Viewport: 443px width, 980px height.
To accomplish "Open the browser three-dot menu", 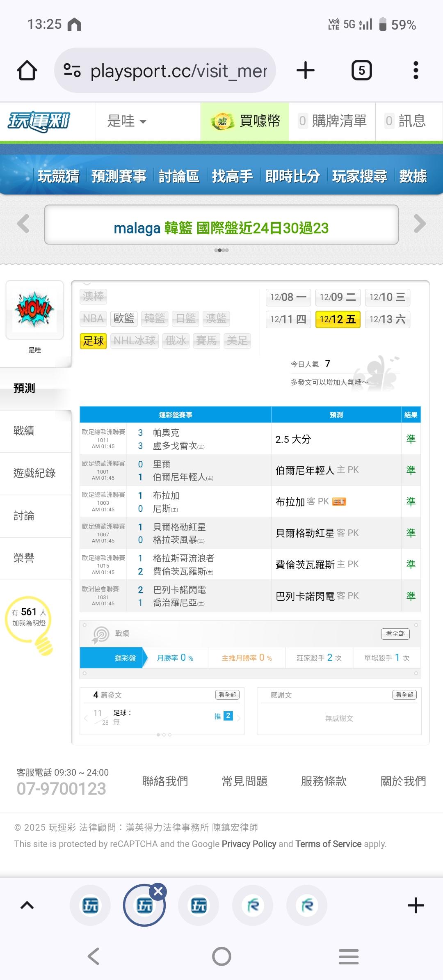I will 416,70.
